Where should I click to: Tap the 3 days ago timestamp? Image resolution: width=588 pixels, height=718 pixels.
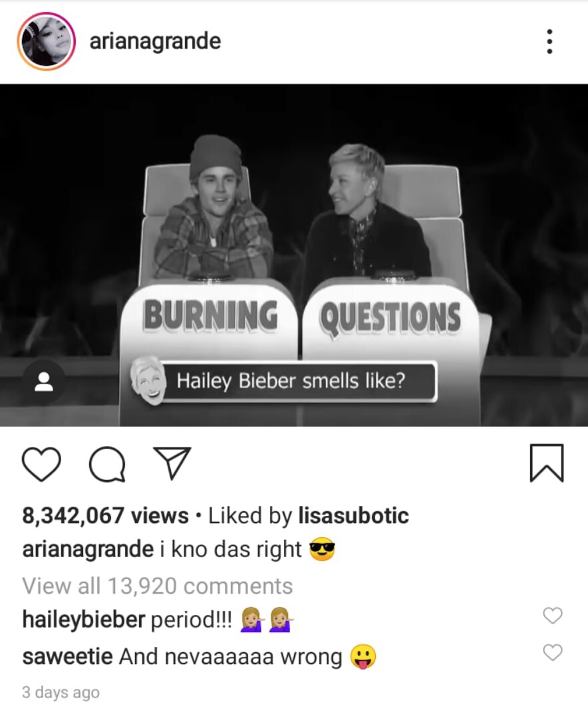61,692
